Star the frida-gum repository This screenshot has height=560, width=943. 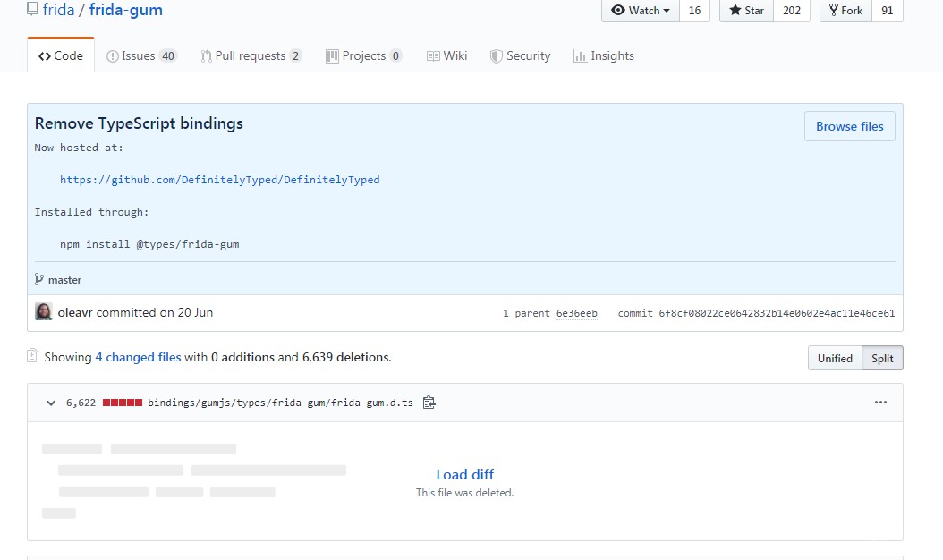click(746, 10)
